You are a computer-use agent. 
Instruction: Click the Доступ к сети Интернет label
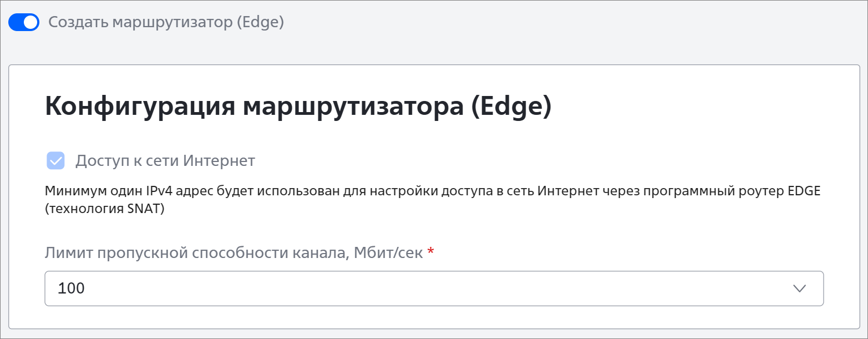click(x=165, y=161)
